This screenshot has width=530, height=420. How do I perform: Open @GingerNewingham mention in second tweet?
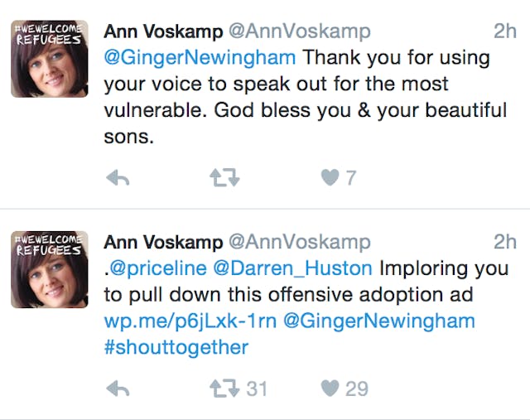click(380, 321)
